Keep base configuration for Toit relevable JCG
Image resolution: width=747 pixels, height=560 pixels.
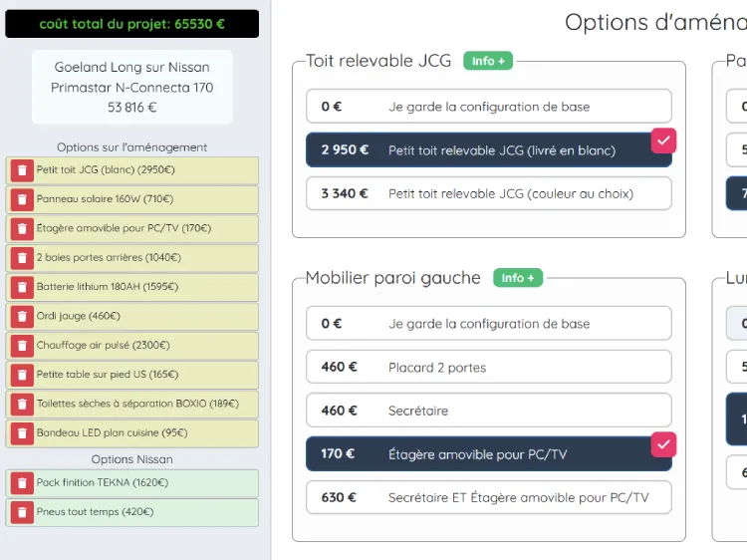tap(488, 107)
